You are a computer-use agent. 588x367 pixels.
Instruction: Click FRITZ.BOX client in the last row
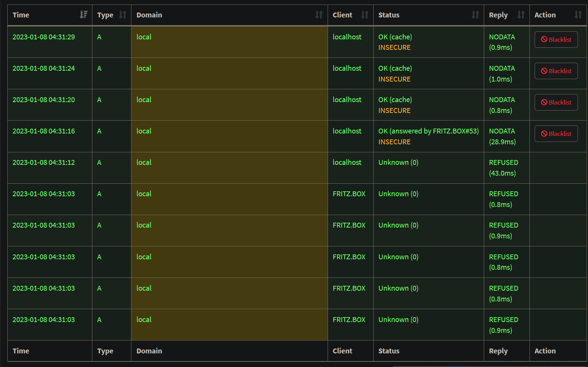(x=349, y=320)
